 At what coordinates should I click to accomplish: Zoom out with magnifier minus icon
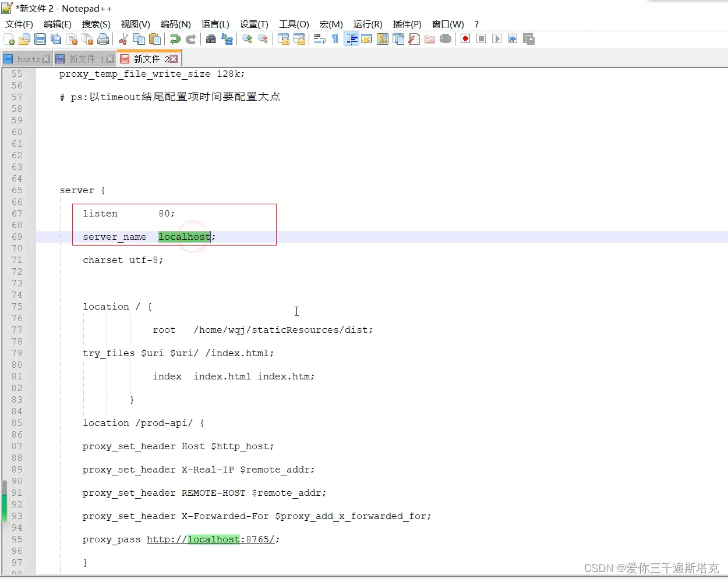click(x=263, y=39)
